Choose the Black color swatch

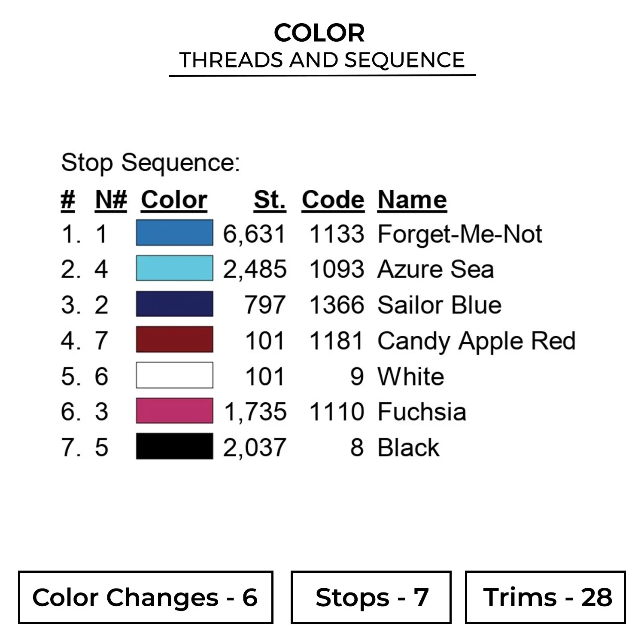coord(174,447)
